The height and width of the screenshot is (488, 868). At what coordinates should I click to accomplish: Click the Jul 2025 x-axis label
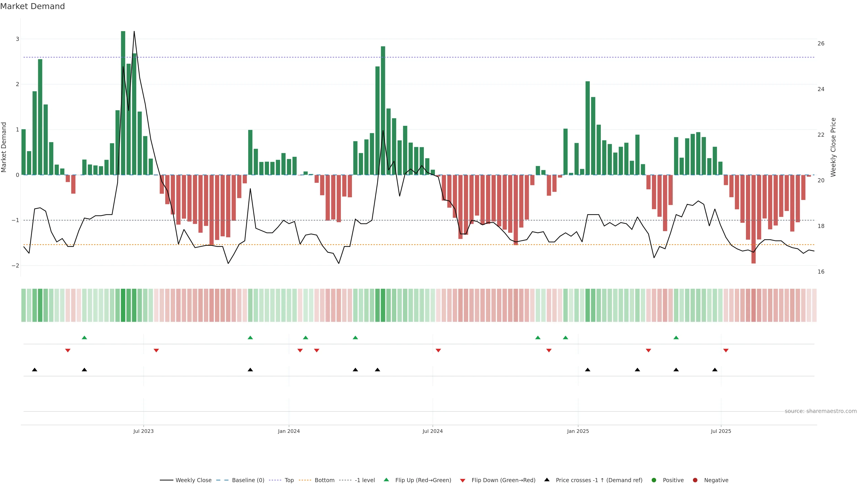[721, 431]
